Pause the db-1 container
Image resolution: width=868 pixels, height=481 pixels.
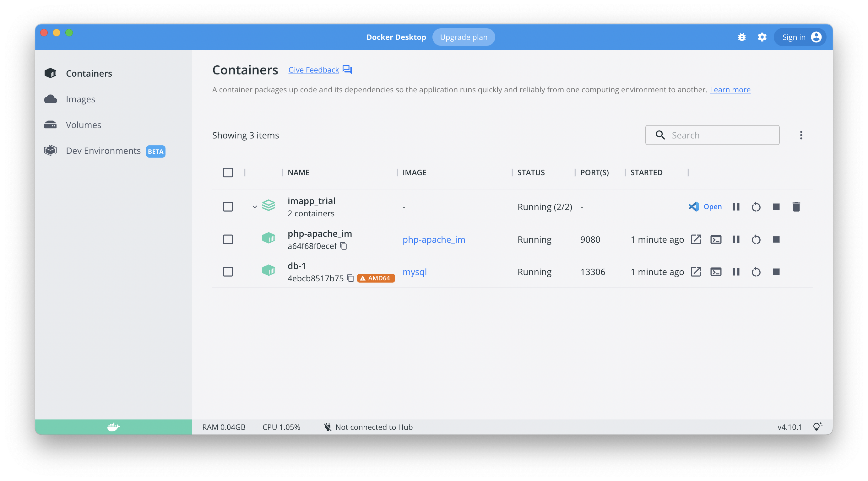[736, 272]
